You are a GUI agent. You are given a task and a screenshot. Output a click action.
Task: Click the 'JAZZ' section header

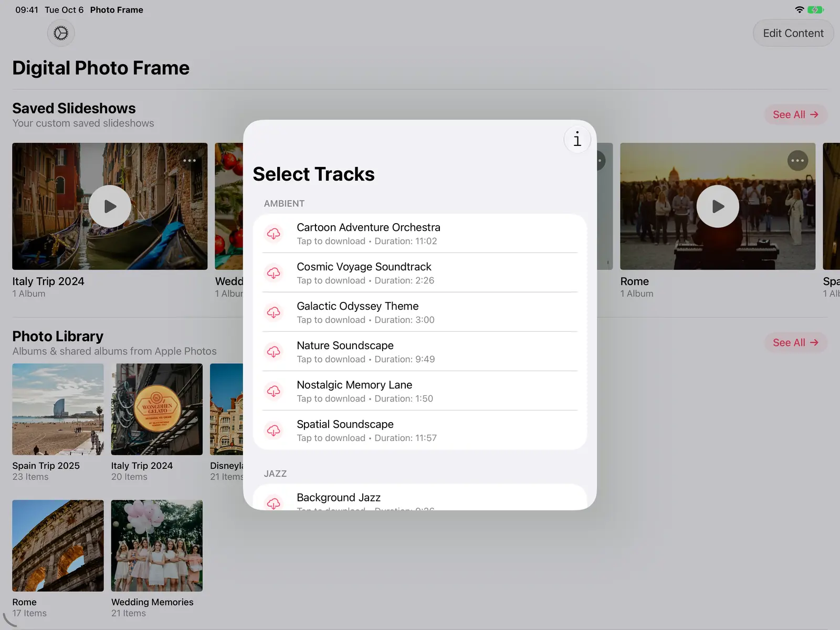(275, 474)
